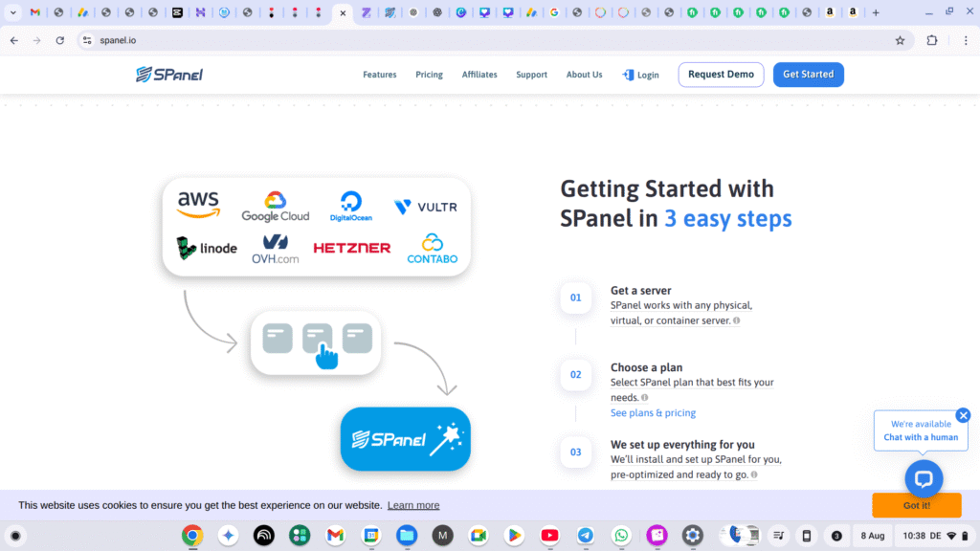
Task: Click the 'Get a server' step heading
Action: point(640,291)
